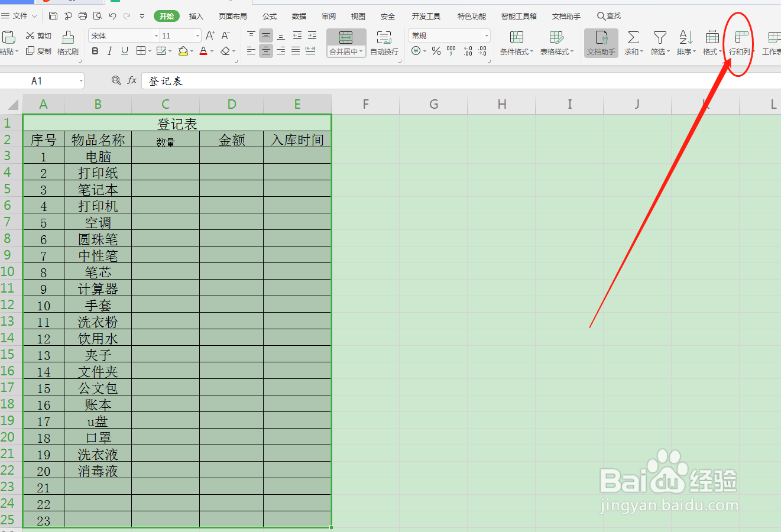This screenshot has width=781, height=532.
Task: Toggle Bold formatting
Action: point(95,51)
